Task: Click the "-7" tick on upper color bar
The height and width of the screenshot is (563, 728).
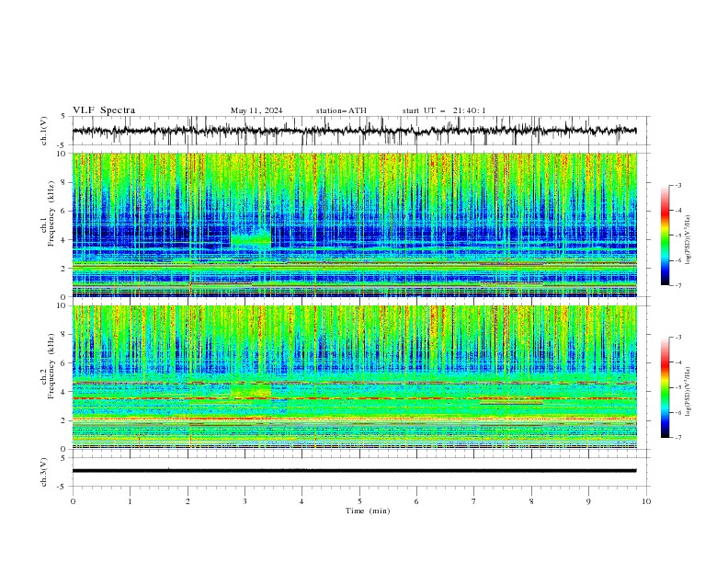Action: pos(677,285)
